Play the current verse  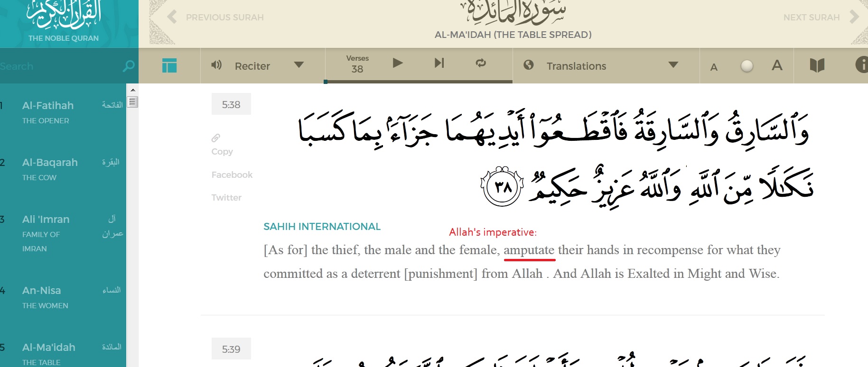tap(398, 63)
